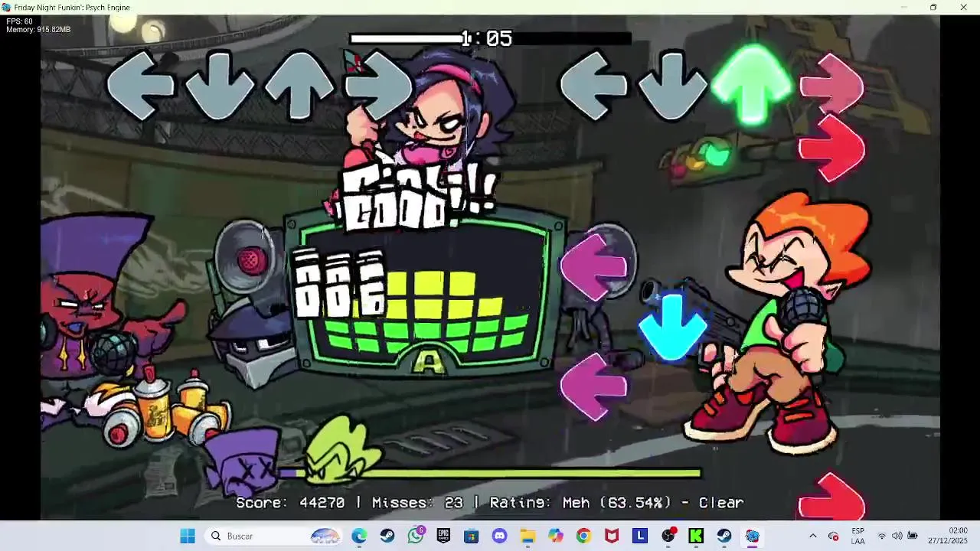The width and height of the screenshot is (980, 551).
Task: Open File Explorer from the taskbar
Action: (528, 536)
